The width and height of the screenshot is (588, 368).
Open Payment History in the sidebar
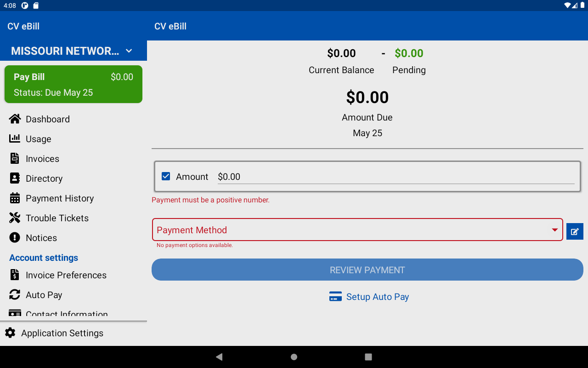pyautogui.click(x=73, y=198)
